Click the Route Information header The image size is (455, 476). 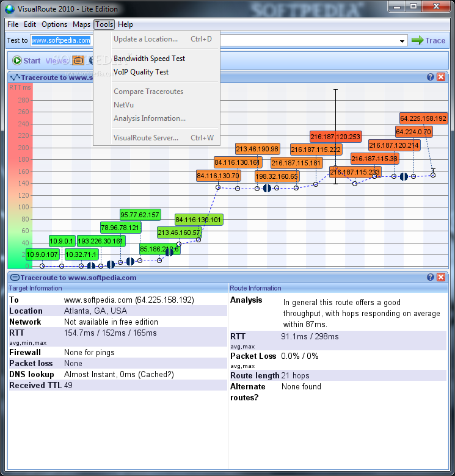pos(255,288)
